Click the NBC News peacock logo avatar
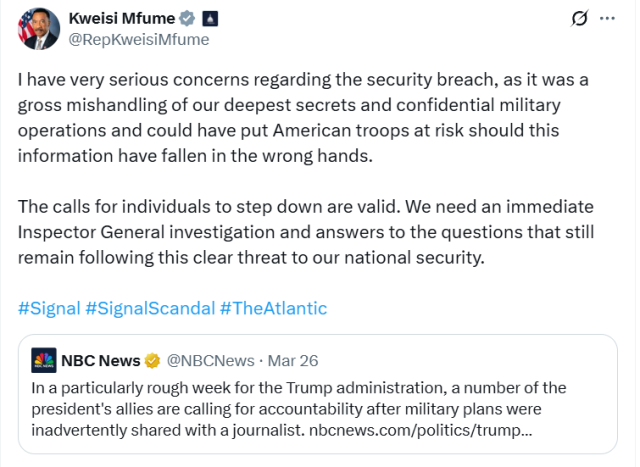Image resolution: width=640 pixels, height=467 pixels. [x=44, y=361]
